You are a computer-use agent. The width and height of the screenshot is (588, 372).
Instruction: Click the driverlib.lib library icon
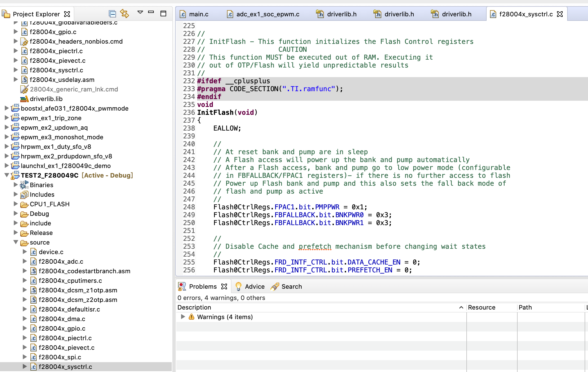[x=24, y=99]
